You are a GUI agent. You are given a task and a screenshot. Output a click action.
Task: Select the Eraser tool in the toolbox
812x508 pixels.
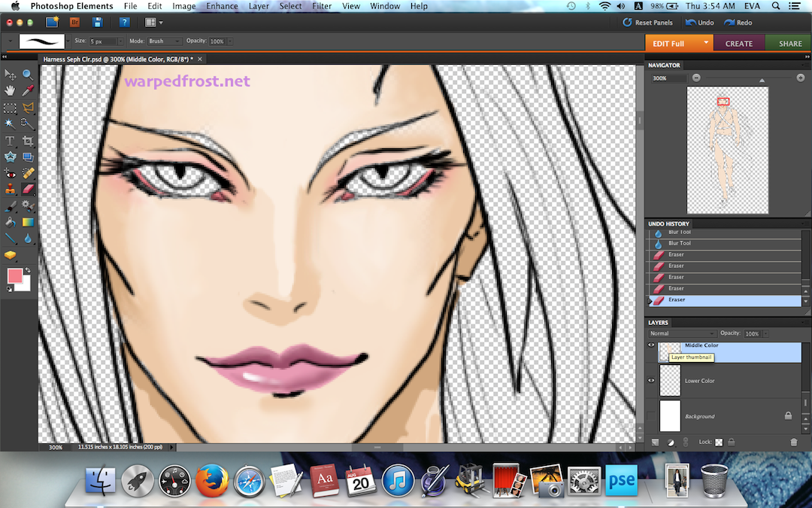pos(29,189)
